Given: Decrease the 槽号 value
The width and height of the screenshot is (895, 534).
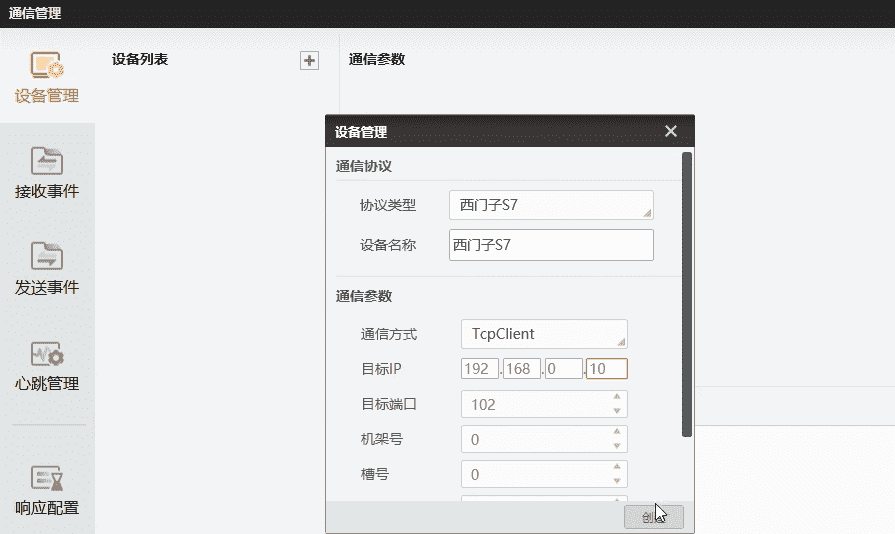Looking at the screenshot, I should pyautogui.click(x=617, y=481).
